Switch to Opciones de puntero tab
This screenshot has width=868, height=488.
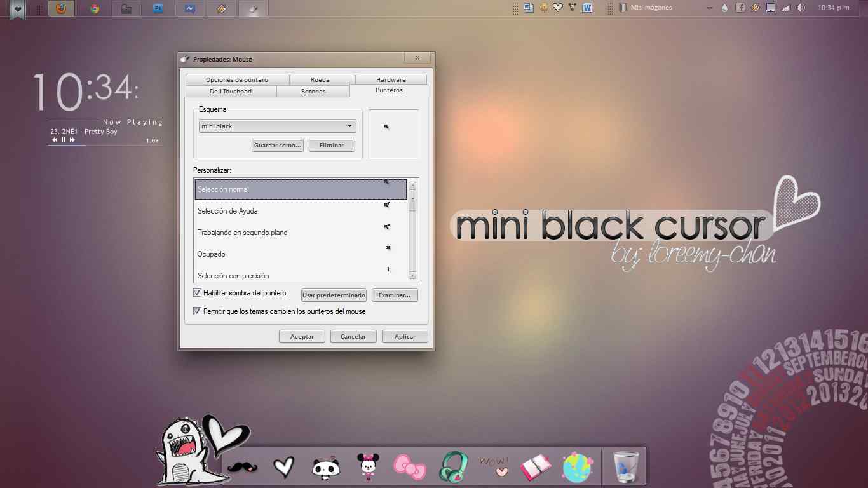click(x=237, y=79)
